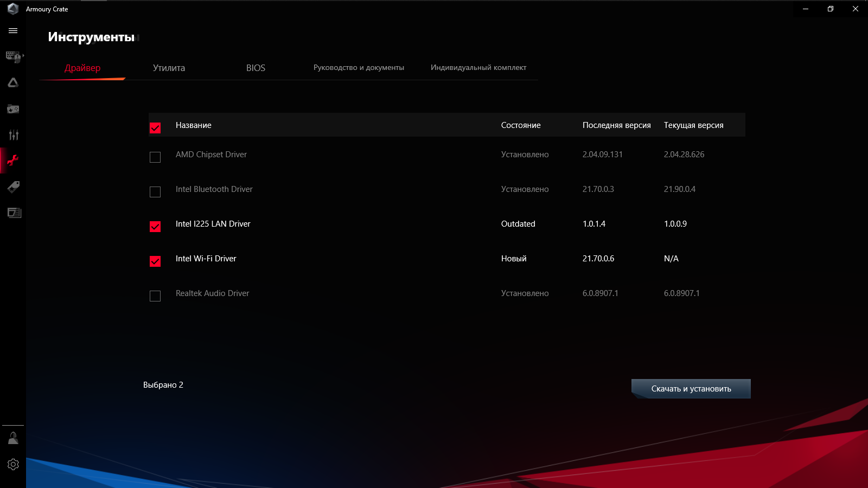Click latest version 1.0.1.4
Viewport: 868px width, 488px height.
coord(594,224)
